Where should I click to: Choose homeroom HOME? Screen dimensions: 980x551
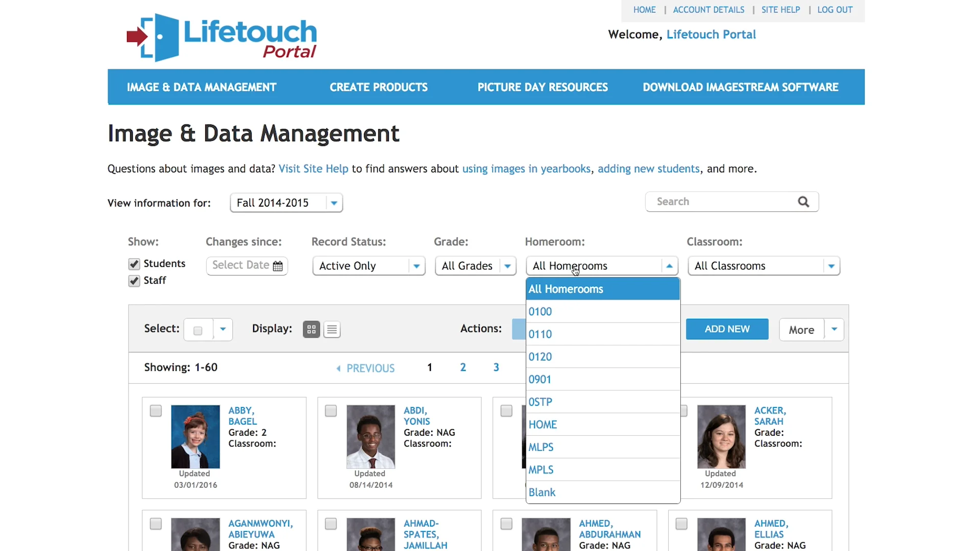pyautogui.click(x=603, y=424)
